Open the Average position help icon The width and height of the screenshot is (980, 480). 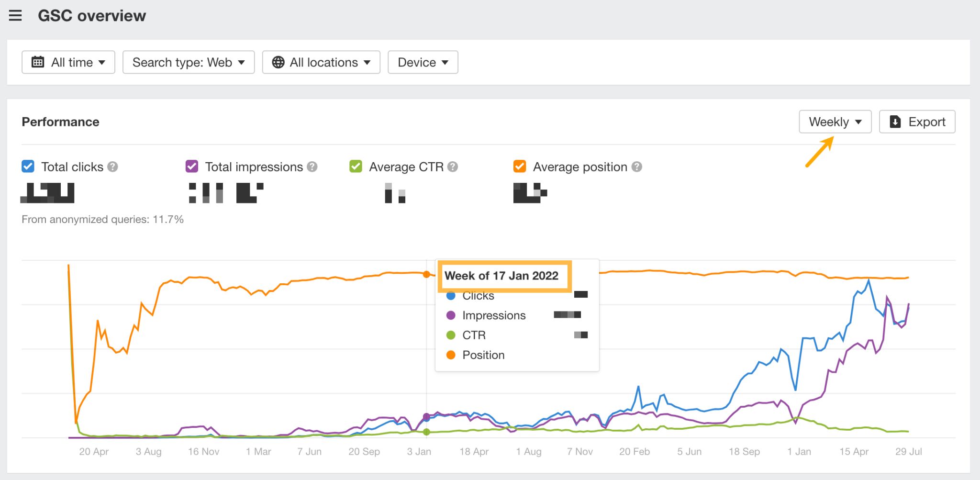tap(636, 167)
